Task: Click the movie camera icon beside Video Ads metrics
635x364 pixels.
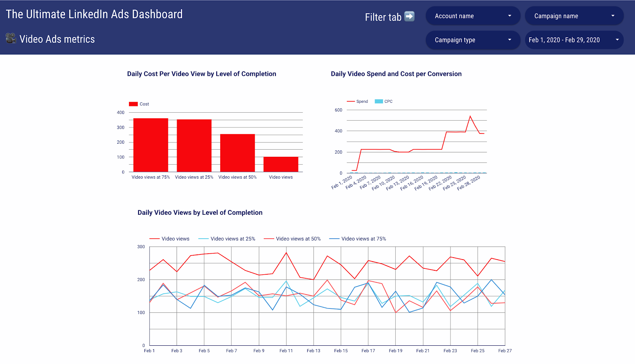Action: [x=11, y=39]
